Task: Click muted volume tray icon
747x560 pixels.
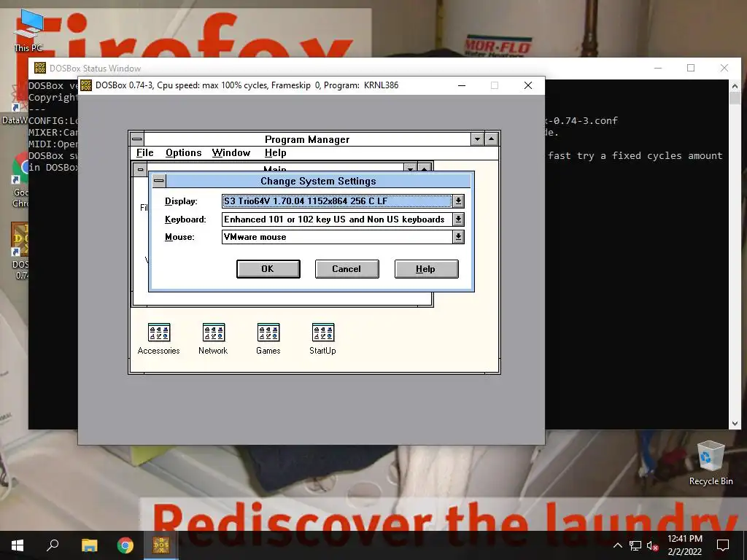Action: [653, 545]
